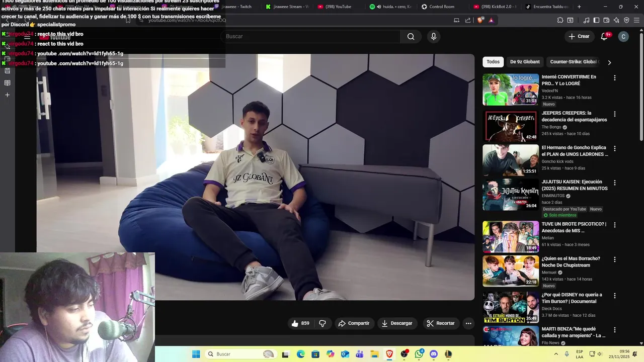Open Brave hamburger main menu

pyautogui.click(x=636, y=20)
